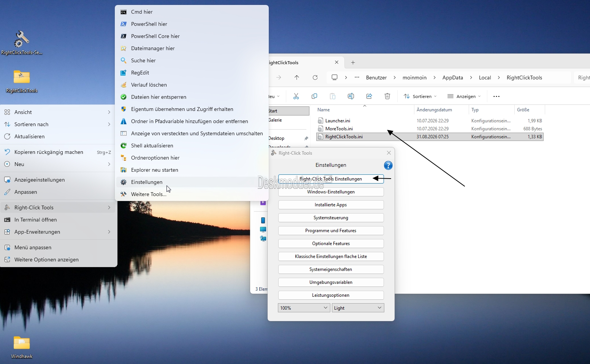This screenshot has width=590, height=364.
Task: Open the 100% scale dropdown
Action: (x=304, y=308)
